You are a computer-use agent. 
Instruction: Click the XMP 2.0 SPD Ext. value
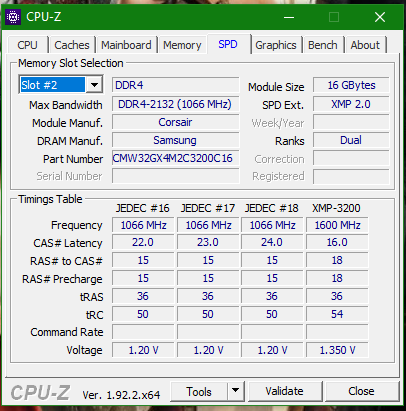(351, 104)
